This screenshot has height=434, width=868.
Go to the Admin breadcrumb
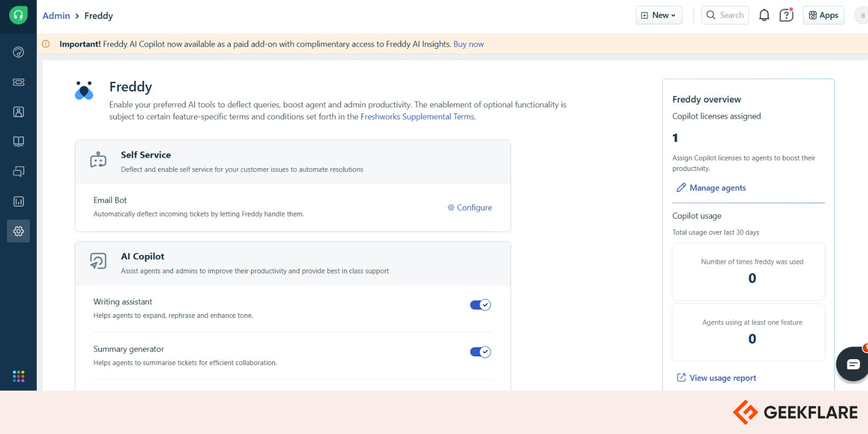click(56, 16)
